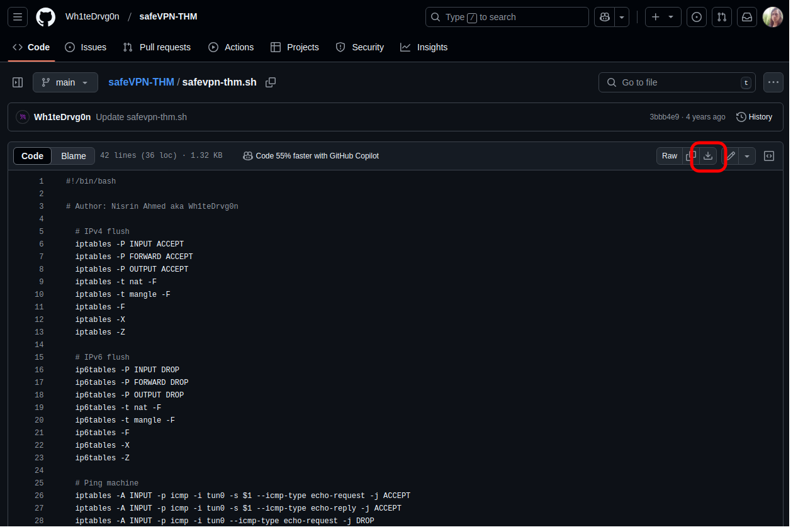The height and width of the screenshot is (532, 798).
Task: Copy the file path icon
Action: 271,82
